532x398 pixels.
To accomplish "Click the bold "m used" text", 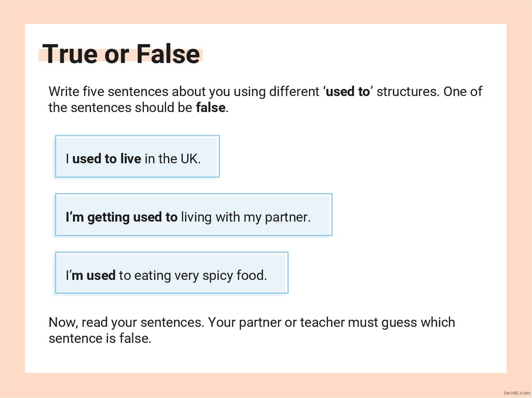I will (92, 275).
